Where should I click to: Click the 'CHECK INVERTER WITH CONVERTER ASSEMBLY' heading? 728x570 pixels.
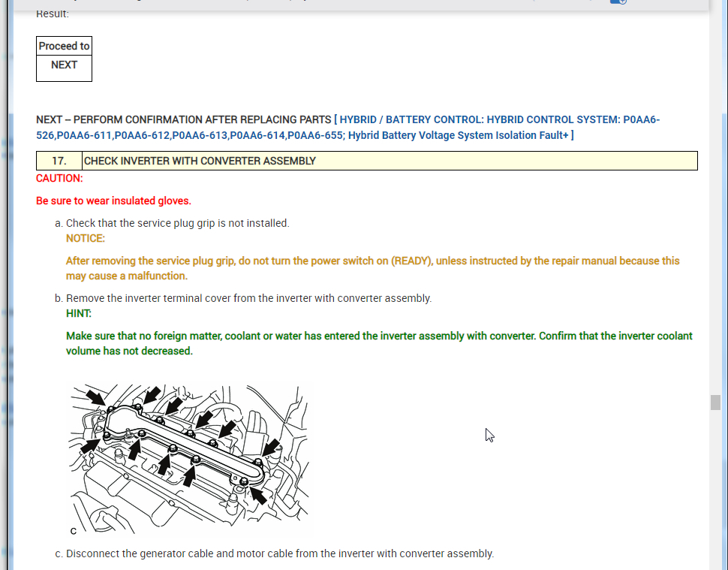tap(200, 161)
